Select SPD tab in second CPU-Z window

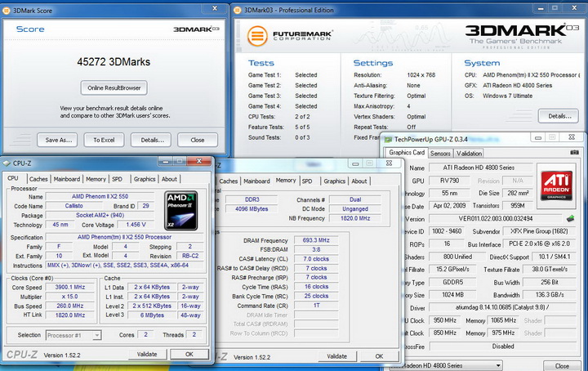pyautogui.click(x=307, y=181)
